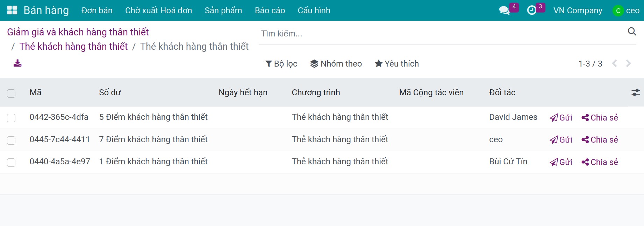Viewport: 644px width, 226px height.
Task: Click Chia sẻ for the ceo card
Action: click(600, 140)
